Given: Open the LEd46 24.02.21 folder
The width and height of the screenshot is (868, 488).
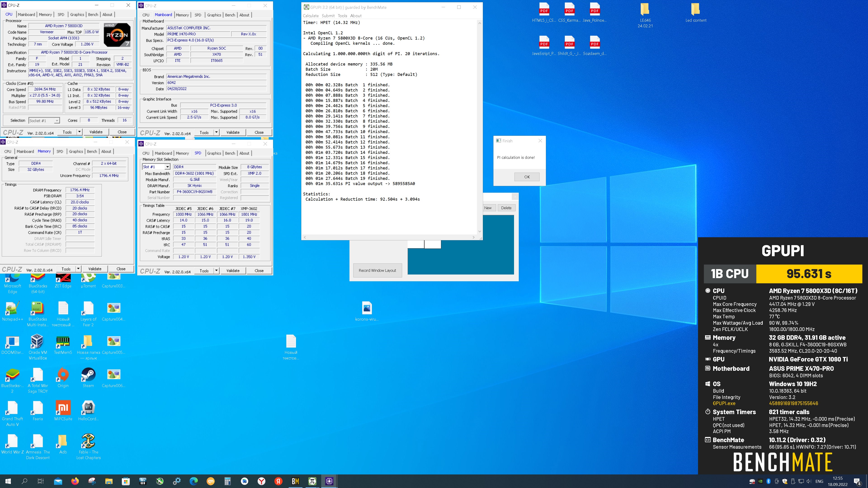Looking at the screenshot, I should 645,16.
